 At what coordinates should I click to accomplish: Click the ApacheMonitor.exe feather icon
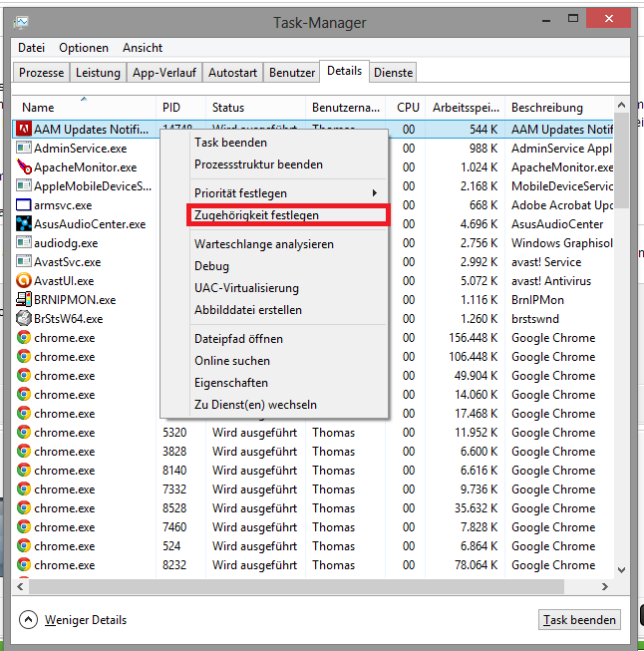click(24, 167)
